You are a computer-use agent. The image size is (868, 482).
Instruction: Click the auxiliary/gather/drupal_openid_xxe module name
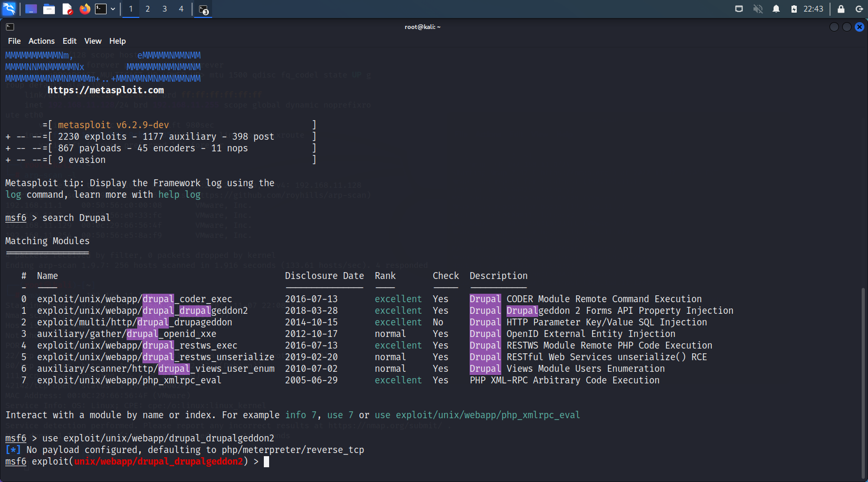[x=127, y=334]
